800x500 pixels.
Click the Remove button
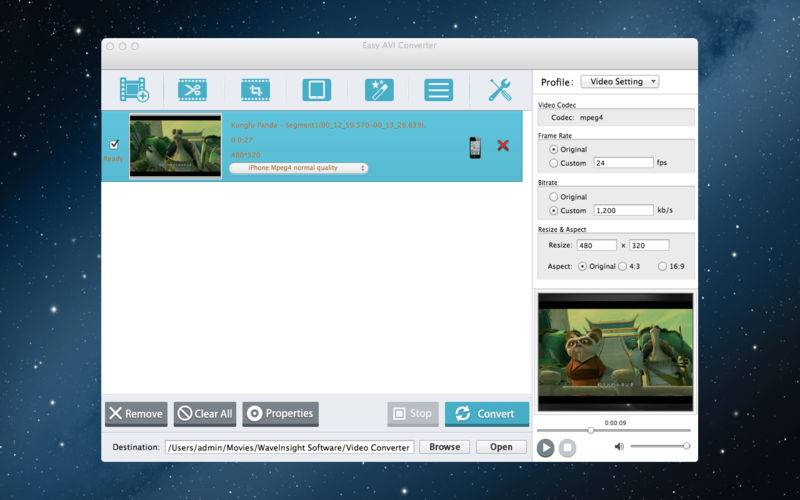click(136, 414)
